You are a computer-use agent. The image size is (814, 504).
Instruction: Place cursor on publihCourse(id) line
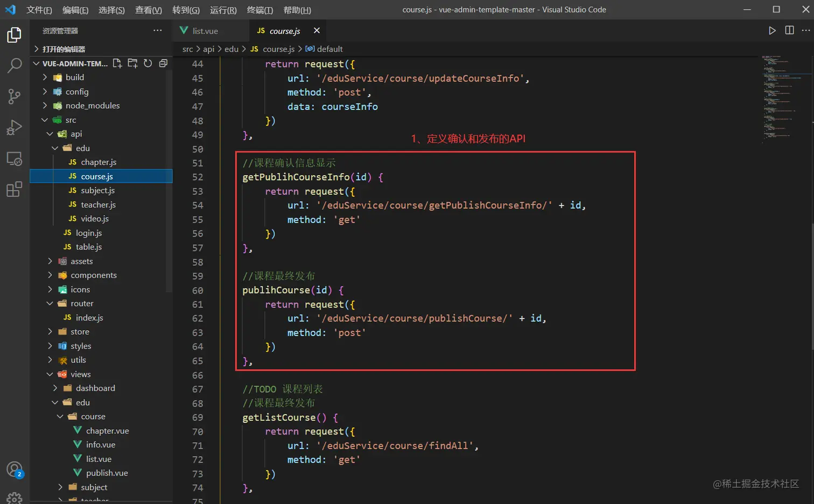[x=293, y=290]
